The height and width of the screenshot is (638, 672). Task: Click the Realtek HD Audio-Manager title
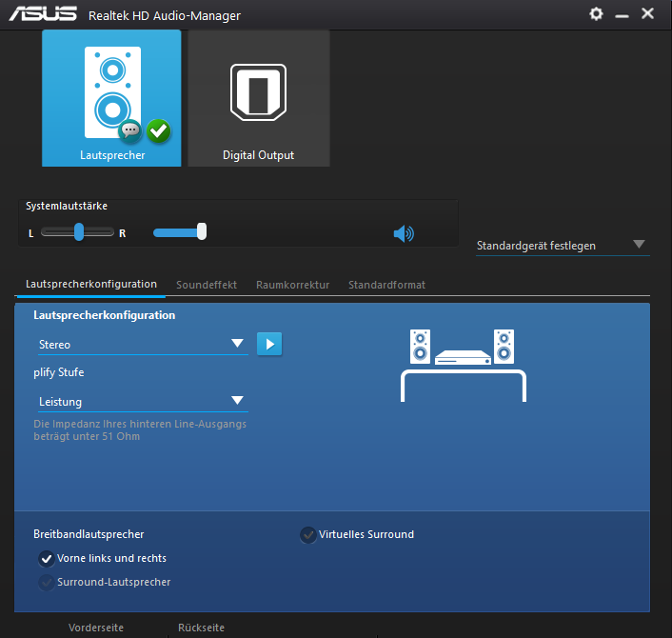[165, 16]
